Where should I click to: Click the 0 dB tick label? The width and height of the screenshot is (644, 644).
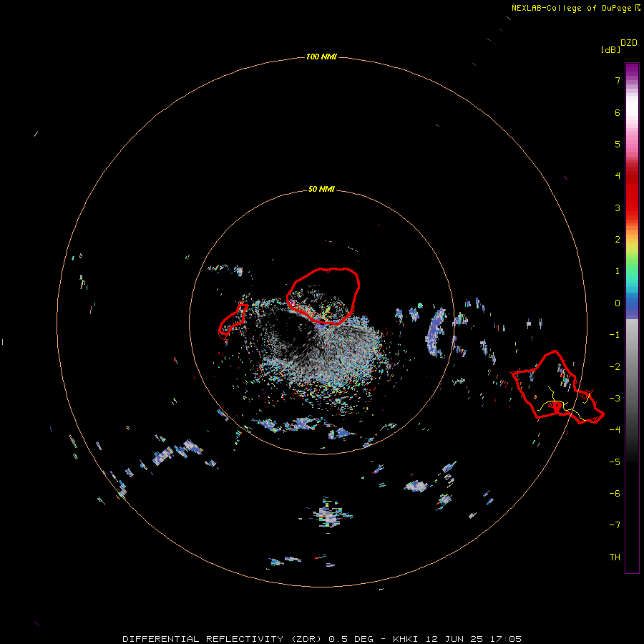pyautogui.click(x=618, y=303)
